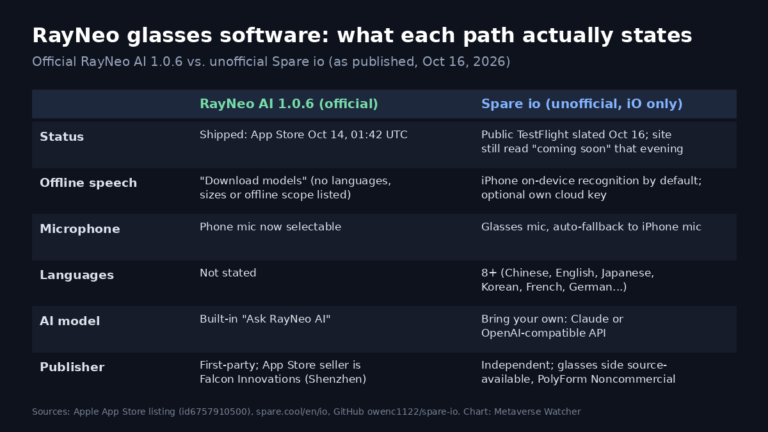
Task: Select the 'Not stated' cell
Action: coord(228,273)
